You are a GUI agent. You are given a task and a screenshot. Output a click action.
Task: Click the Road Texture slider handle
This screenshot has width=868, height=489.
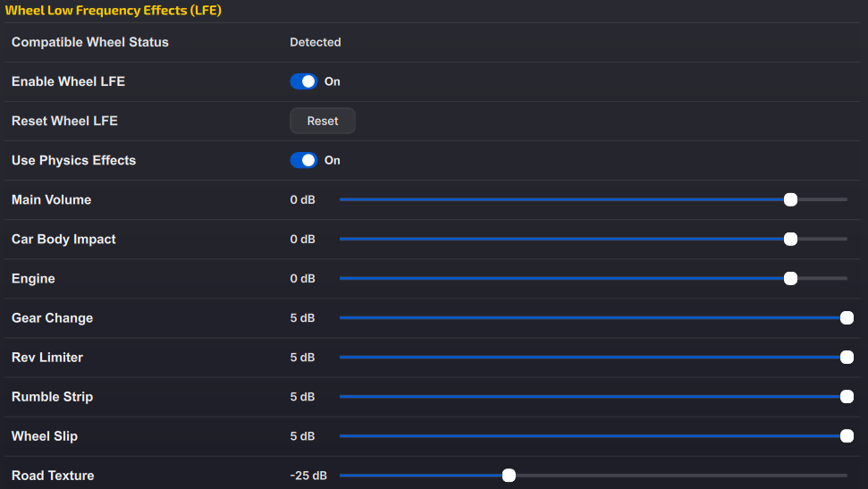coord(509,475)
